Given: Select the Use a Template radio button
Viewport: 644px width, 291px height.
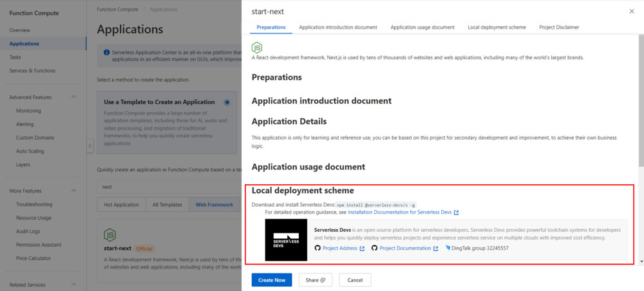Looking at the screenshot, I should click(x=227, y=102).
